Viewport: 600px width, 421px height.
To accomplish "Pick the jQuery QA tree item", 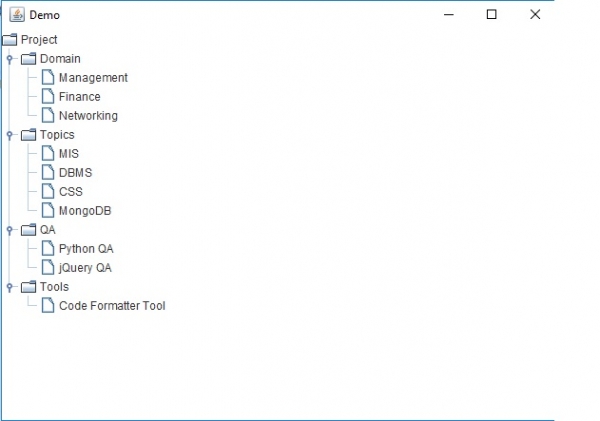I will 85,268.
